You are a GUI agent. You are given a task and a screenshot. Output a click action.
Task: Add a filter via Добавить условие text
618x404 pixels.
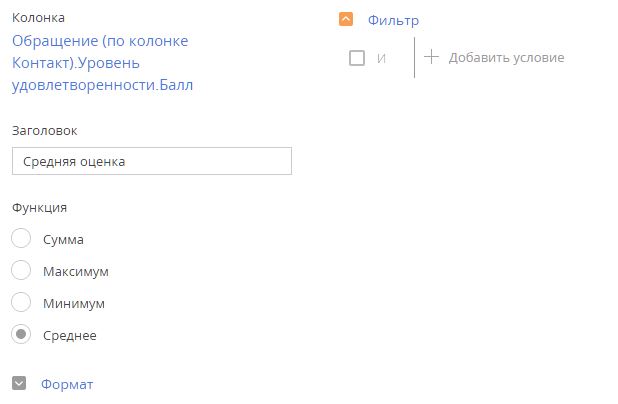click(506, 58)
